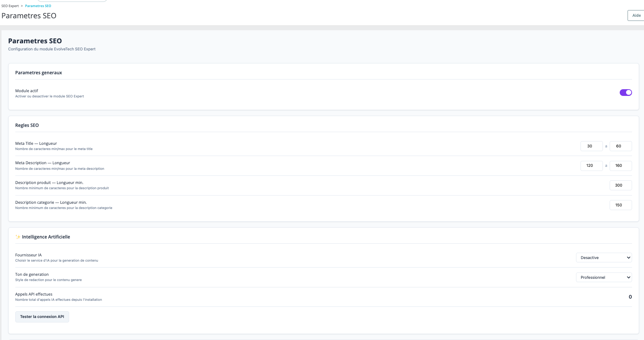Click the Parametres generaux section header
Viewport: 644px width, 340px height.
pos(38,72)
